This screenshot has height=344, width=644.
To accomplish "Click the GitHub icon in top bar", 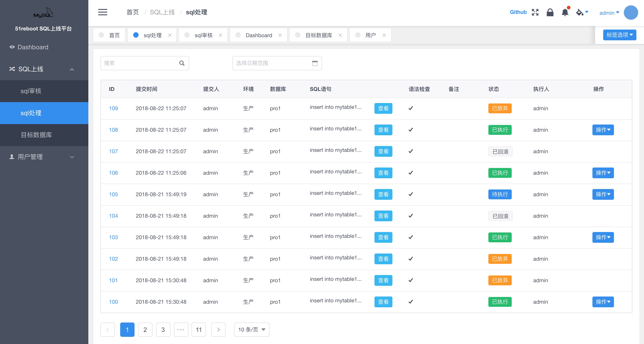I will pyautogui.click(x=518, y=12).
